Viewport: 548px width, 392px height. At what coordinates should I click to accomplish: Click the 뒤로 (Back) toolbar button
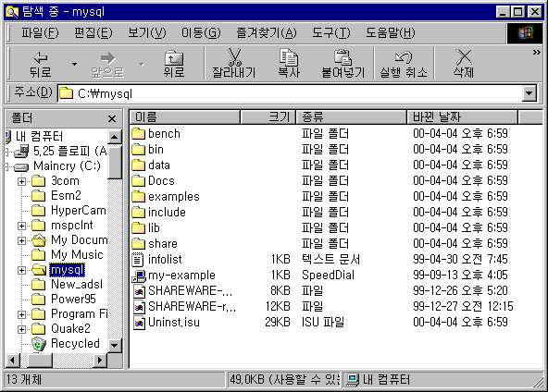point(41,64)
